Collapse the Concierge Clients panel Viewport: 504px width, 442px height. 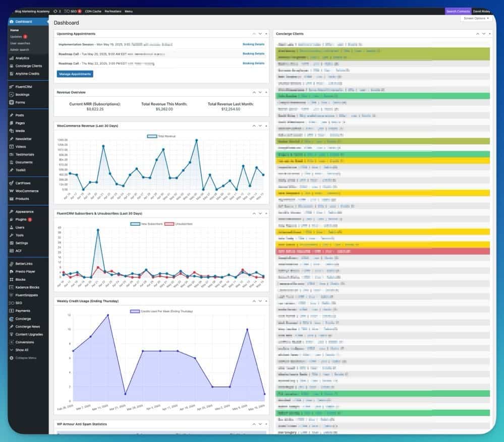(x=489, y=34)
